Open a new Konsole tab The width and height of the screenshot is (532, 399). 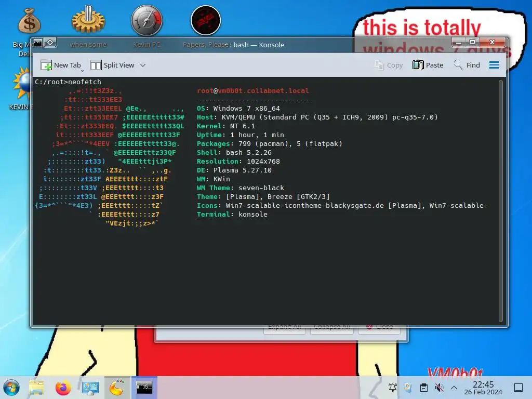60,65
